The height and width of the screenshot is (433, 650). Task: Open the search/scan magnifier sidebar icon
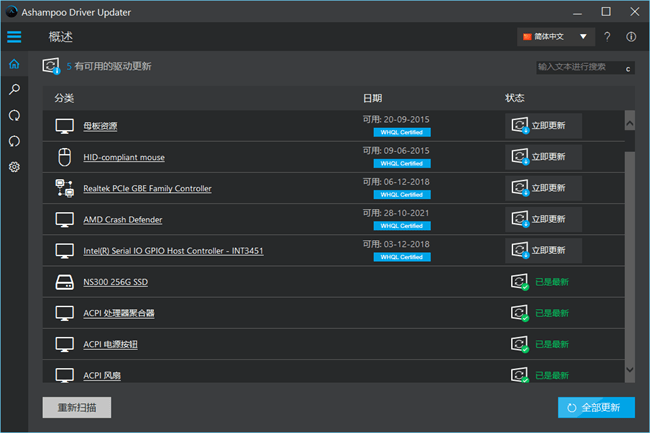(x=14, y=90)
